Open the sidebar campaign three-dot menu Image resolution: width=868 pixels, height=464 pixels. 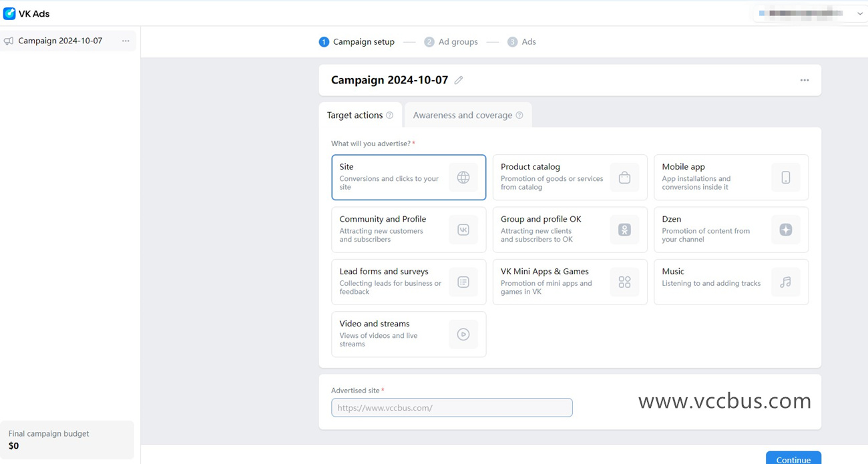[126, 41]
